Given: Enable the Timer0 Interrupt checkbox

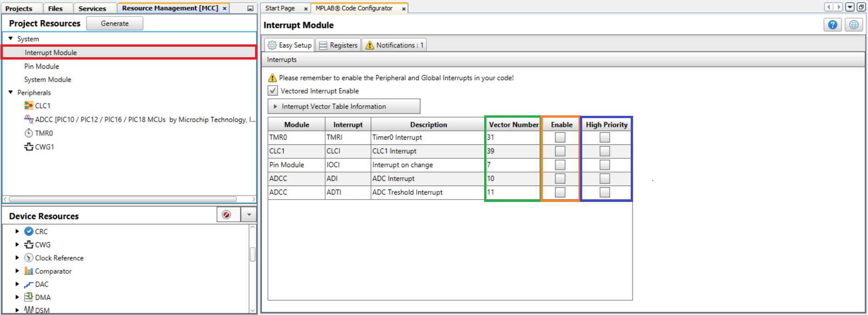Looking at the screenshot, I should (x=560, y=137).
